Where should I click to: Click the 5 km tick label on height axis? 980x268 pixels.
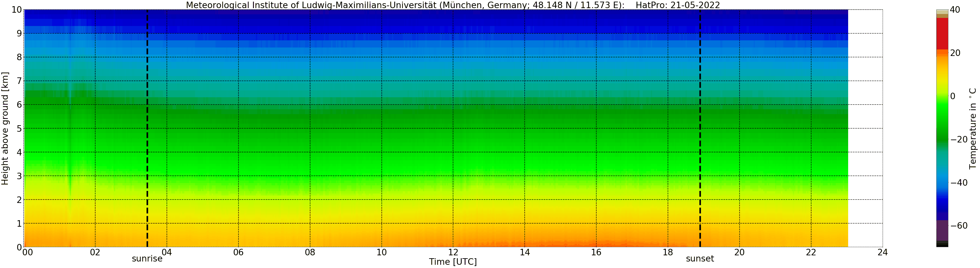[x=19, y=128]
